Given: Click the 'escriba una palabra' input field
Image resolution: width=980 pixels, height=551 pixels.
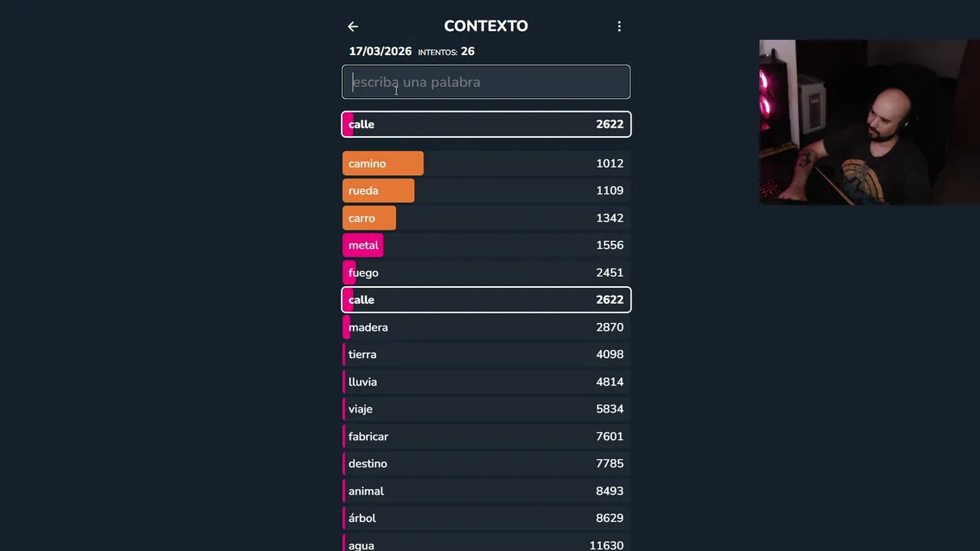Looking at the screenshot, I should click(486, 82).
